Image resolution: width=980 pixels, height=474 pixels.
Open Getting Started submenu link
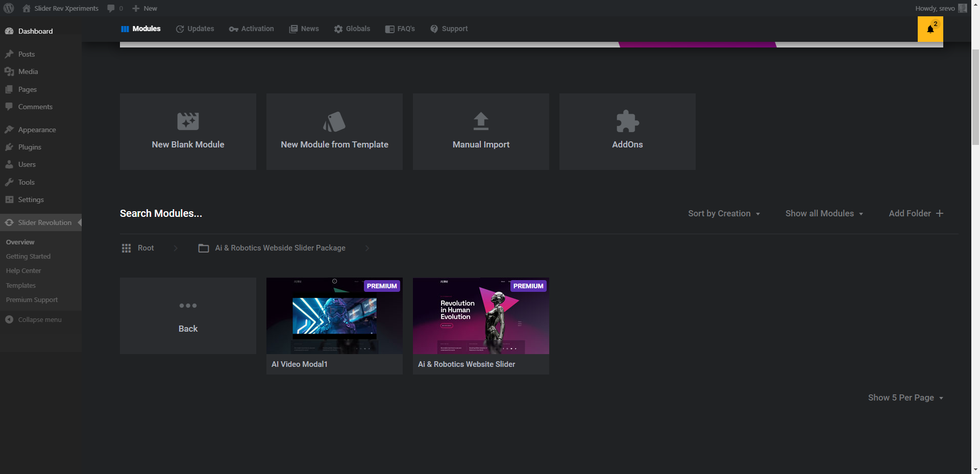pyautogui.click(x=28, y=256)
